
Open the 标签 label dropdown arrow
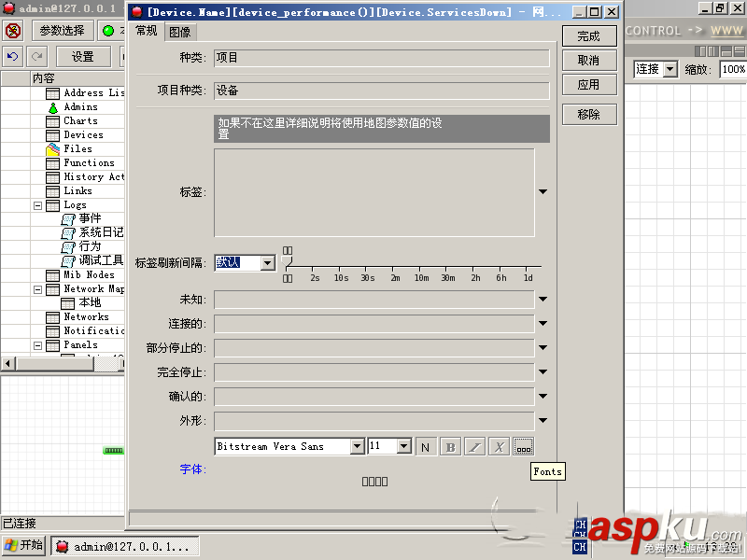[x=543, y=191]
